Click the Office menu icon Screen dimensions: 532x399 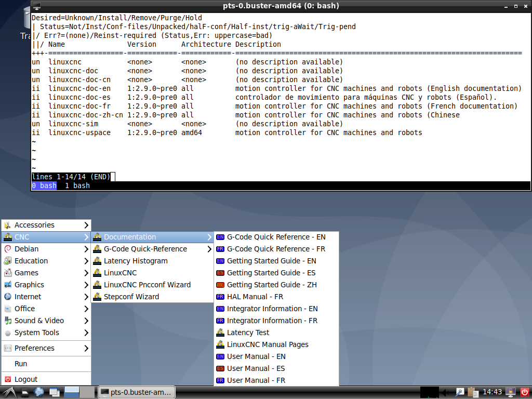click(x=8, y=309)
